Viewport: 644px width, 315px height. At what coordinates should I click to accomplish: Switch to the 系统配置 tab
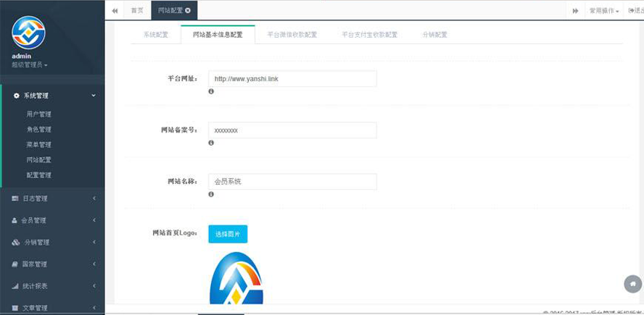click(x=155, y=35)
